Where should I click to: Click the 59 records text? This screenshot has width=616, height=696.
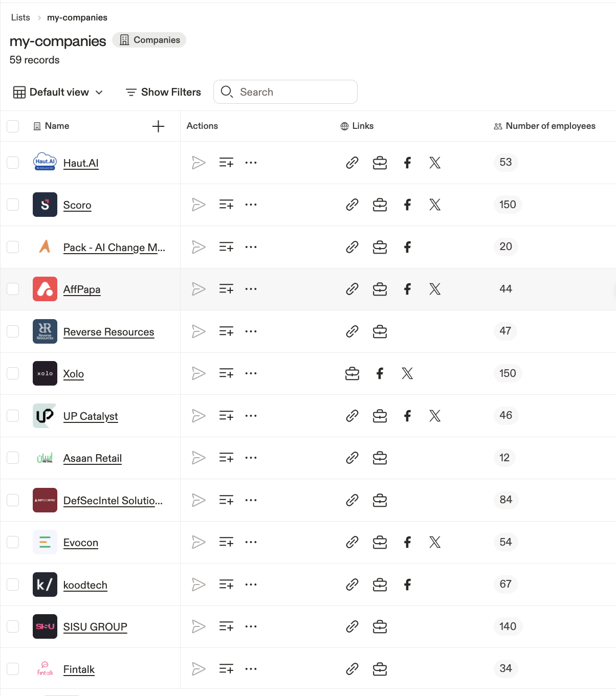point(34,60)
